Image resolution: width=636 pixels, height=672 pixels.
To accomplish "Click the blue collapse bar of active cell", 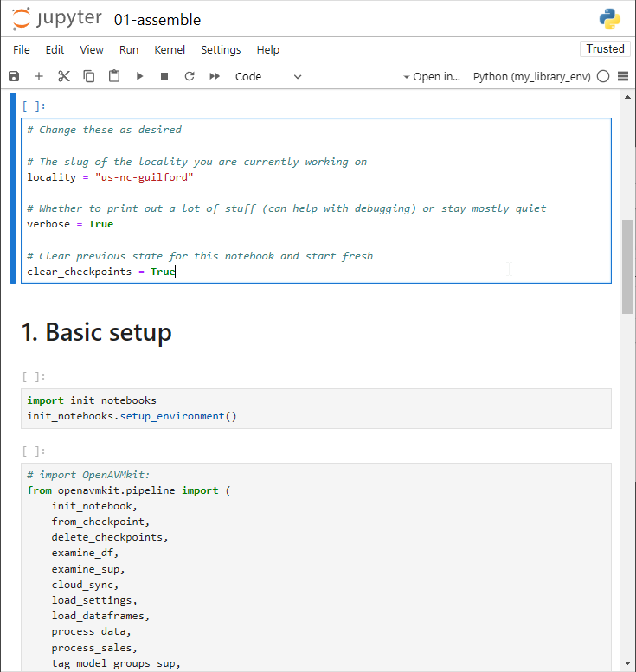I will coord(13,189).
